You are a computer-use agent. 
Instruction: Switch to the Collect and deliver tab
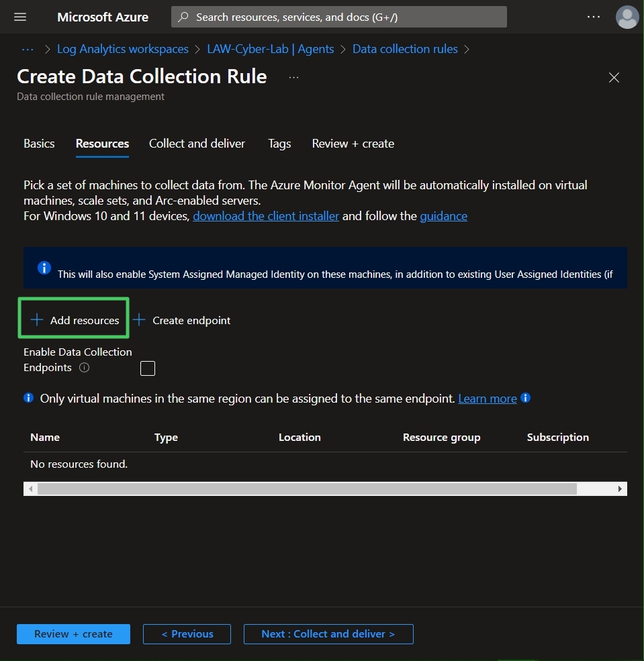[197, 144]
